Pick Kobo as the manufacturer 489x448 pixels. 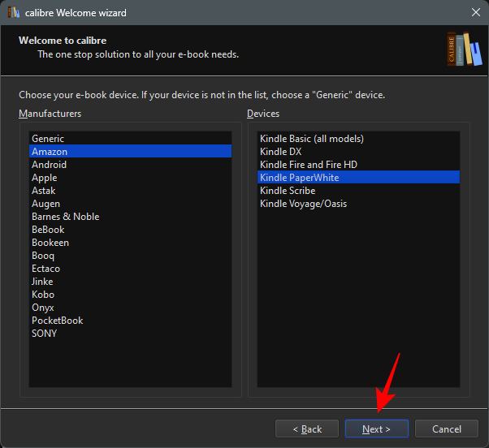click(43, 295)
